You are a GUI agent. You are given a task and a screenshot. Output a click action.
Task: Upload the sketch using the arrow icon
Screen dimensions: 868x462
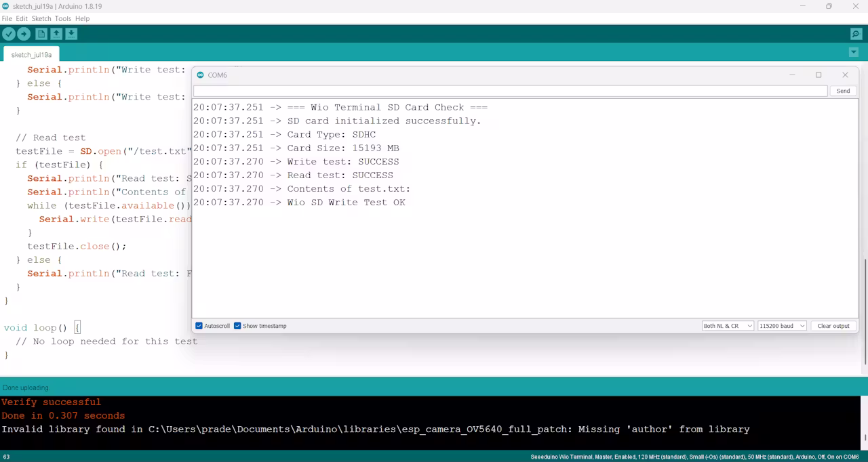[24, 33]
